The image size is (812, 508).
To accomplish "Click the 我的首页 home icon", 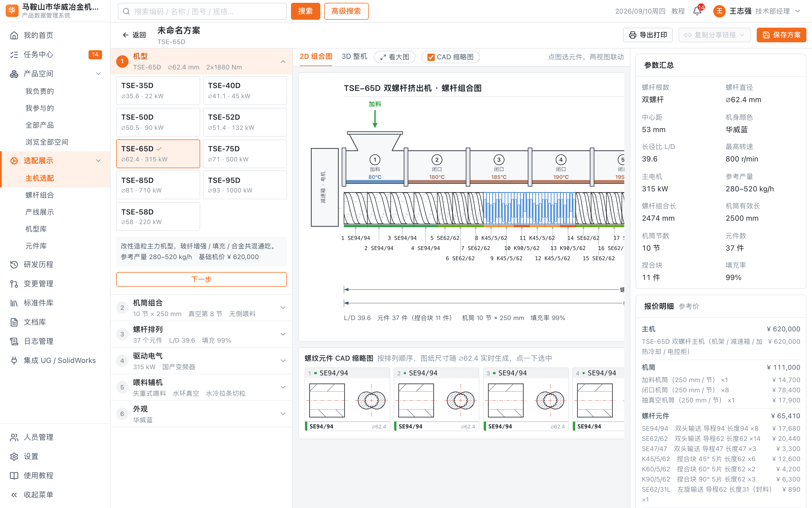I will click(14, 35).
